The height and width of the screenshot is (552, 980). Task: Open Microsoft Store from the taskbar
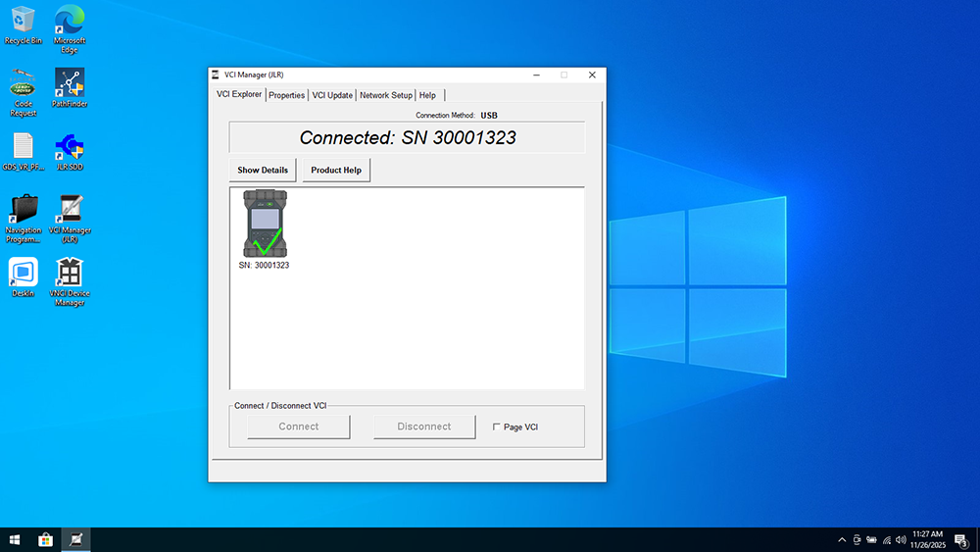click(x=45, y=539)
